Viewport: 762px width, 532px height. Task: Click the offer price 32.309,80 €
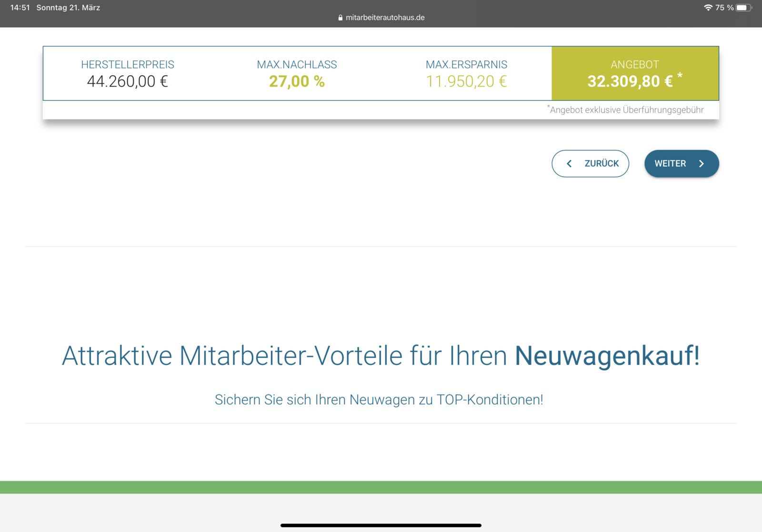tap(630, 81)
